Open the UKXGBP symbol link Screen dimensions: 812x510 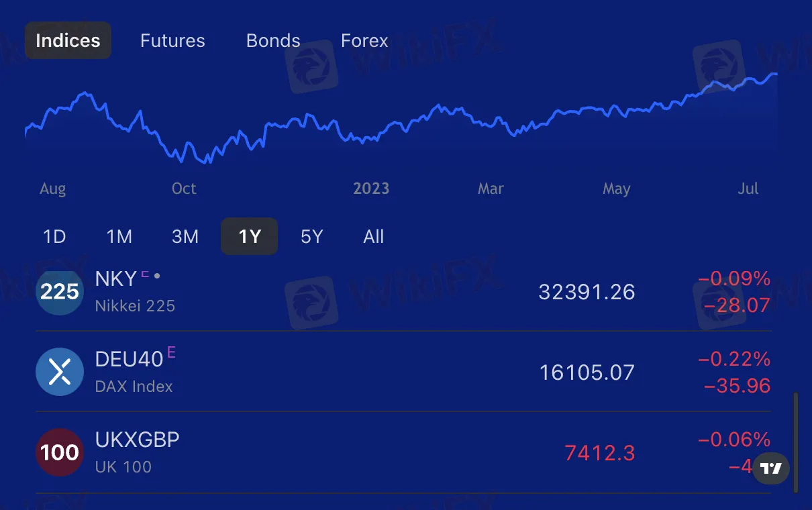138,440
